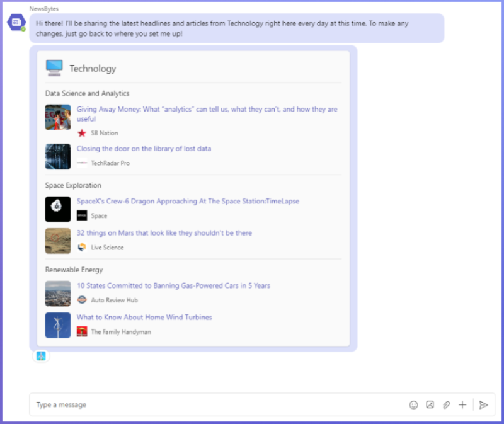Open Giving Away Money analytics article
The width and height of the screenshot is (504, 424).
click(207, 114)
